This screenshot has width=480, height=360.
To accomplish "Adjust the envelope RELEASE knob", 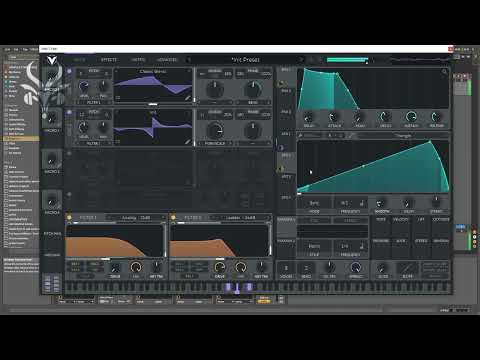I will point(436,117).
